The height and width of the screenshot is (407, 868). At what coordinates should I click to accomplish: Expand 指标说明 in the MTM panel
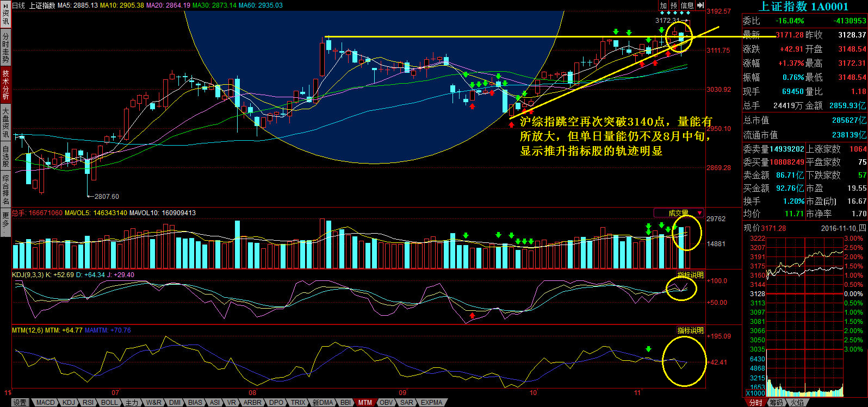tap(690, 330)
